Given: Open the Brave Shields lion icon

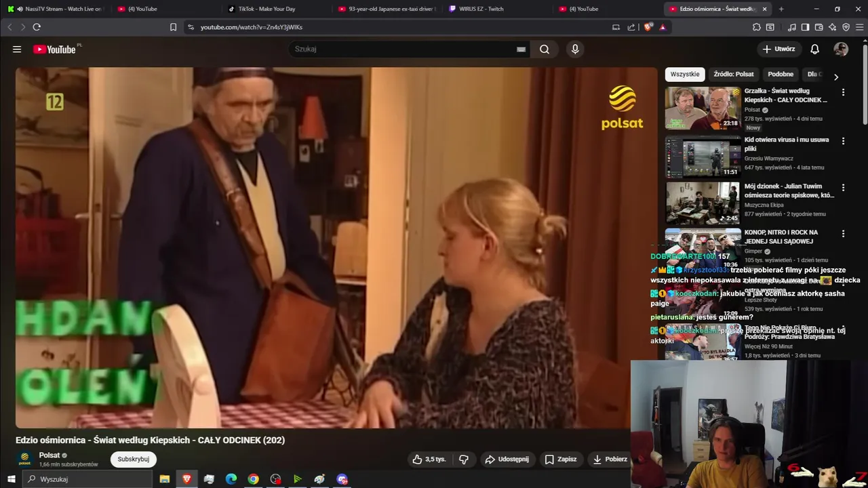Looking at the screenshot, I should point(648,27).
